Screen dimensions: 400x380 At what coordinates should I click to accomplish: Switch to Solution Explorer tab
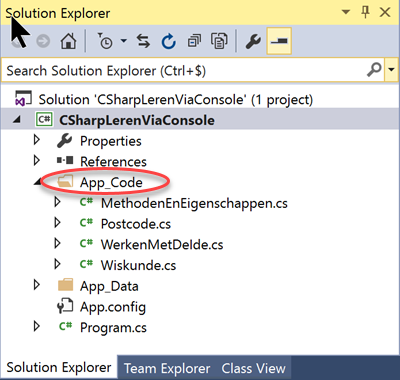tap(59, 367)
